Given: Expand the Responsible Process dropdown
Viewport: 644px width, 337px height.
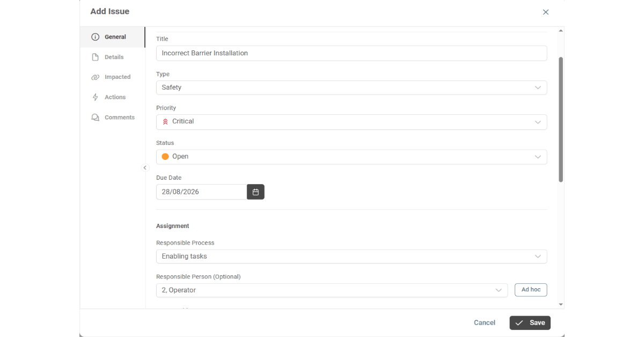Looking at the screenshot, I should [352, 257].
